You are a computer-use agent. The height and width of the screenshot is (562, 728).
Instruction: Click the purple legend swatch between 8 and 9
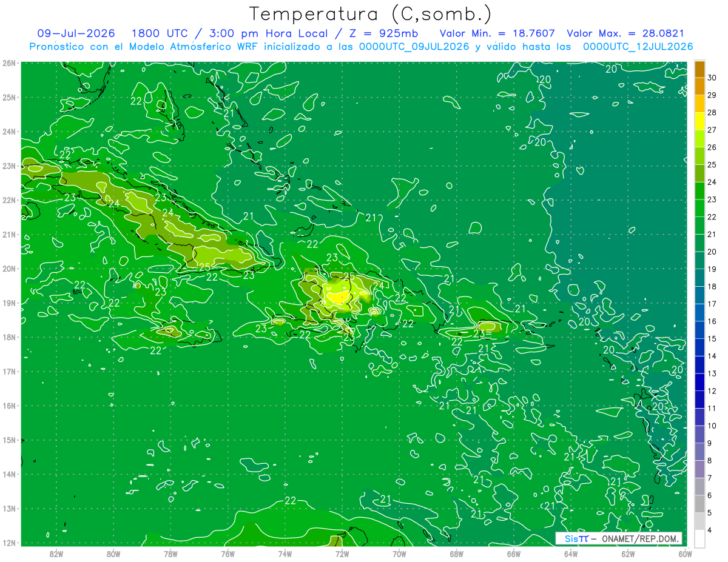point(699,452)
